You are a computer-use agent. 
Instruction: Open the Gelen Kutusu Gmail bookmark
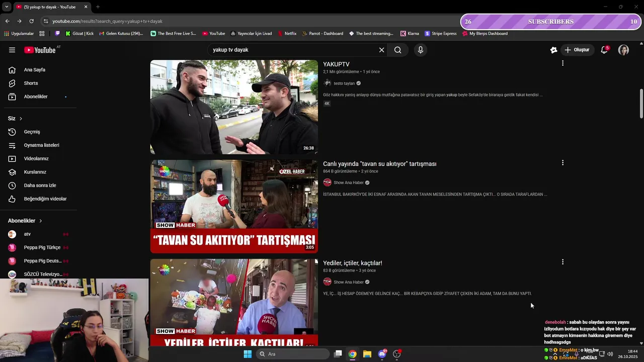click(121, 34)
